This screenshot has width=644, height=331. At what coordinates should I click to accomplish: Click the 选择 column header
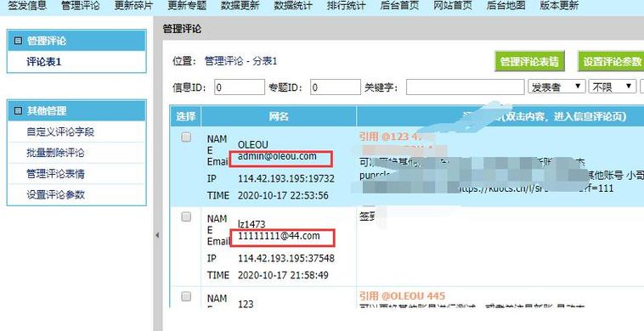[186, 116]
